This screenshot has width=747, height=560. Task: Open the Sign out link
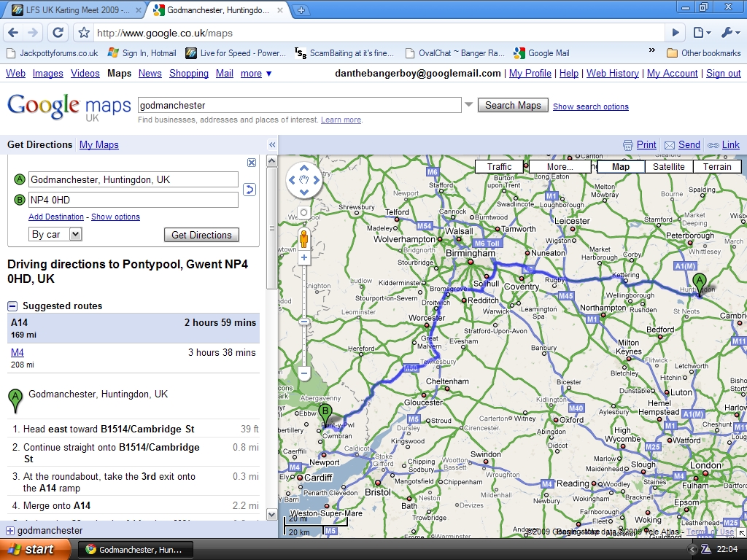[723, 74]
